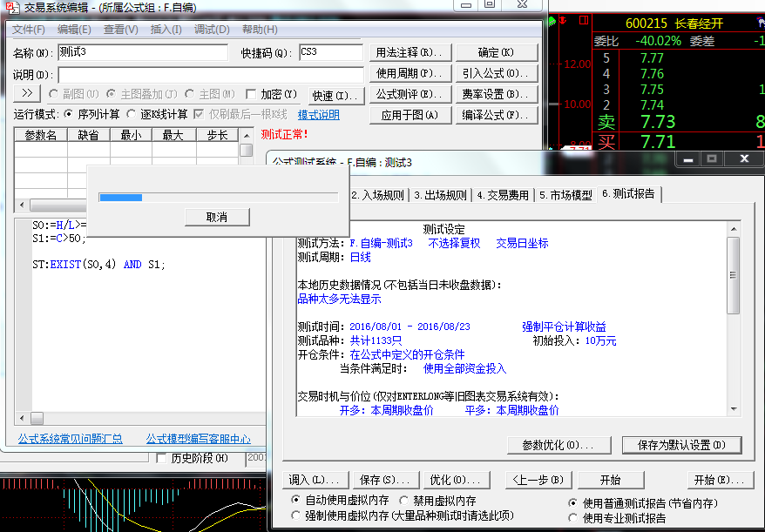Click the 保存(S)... button
The height and width of the screenshot is (532, 765).
coord(385,480)
